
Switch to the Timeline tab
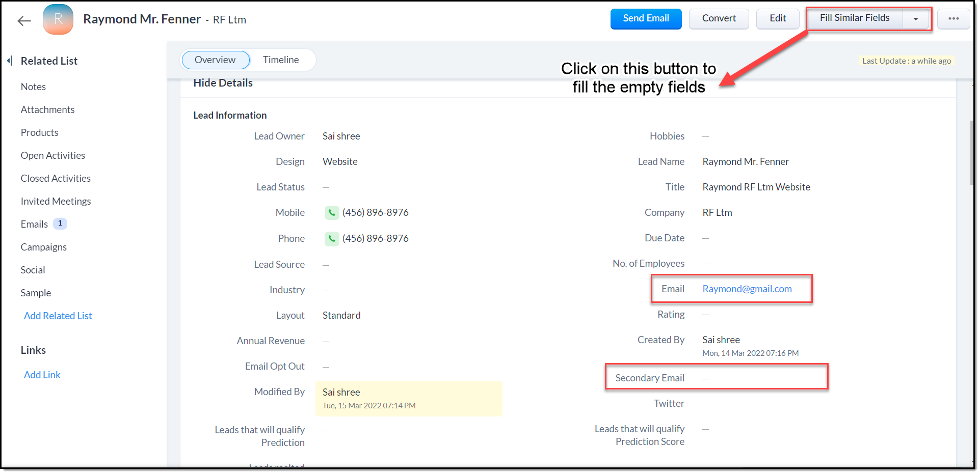coord(281,60)
